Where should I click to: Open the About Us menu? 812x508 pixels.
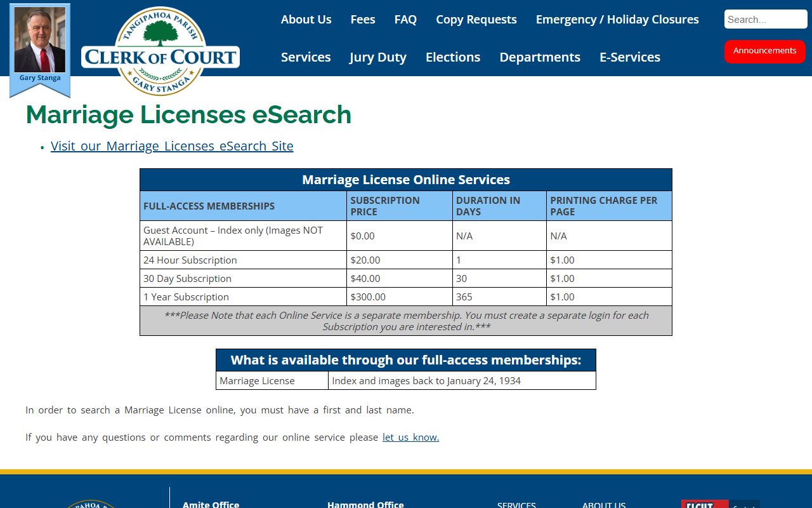(x=306, y=19)
